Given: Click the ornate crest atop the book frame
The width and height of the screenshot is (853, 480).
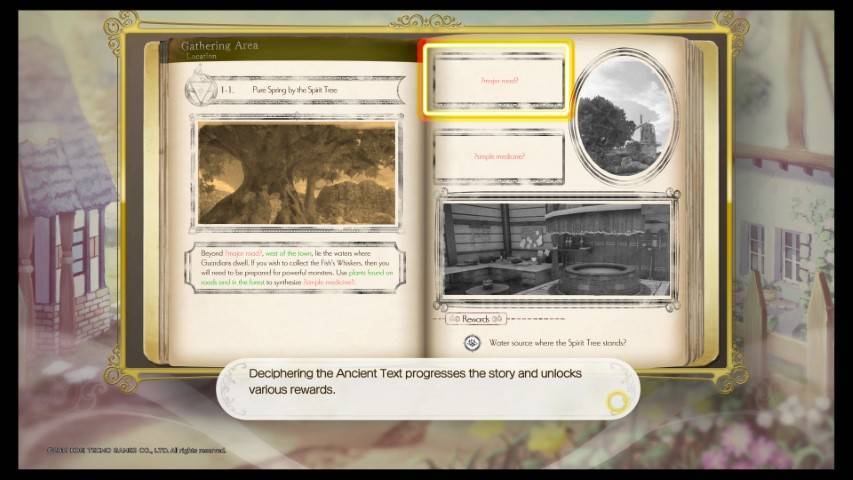Looking at the screenshot, I should [426, 20].
